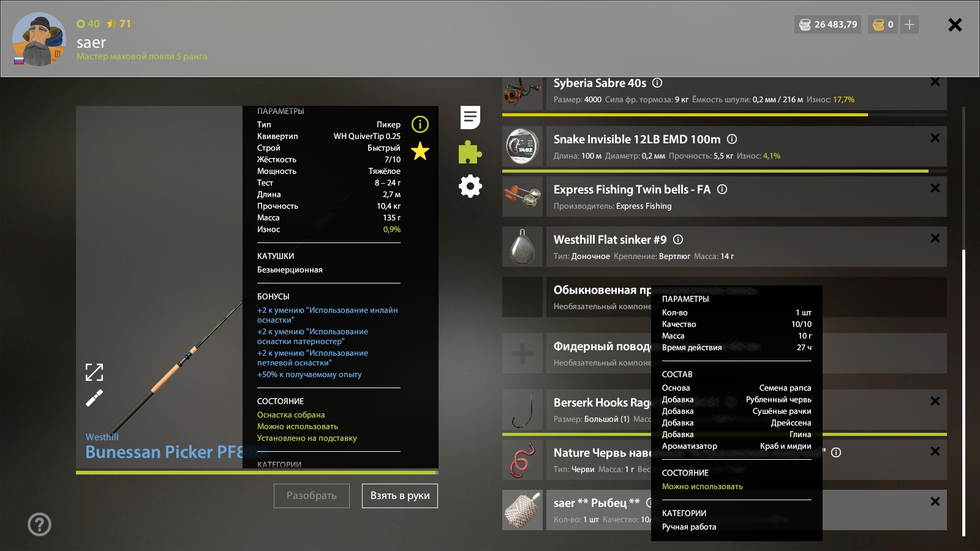Image resolution: width=980 pixels, height=551 pixels.
Task: Open the gear settings tab
Action: pyautogui.click(x=470, y=186)
